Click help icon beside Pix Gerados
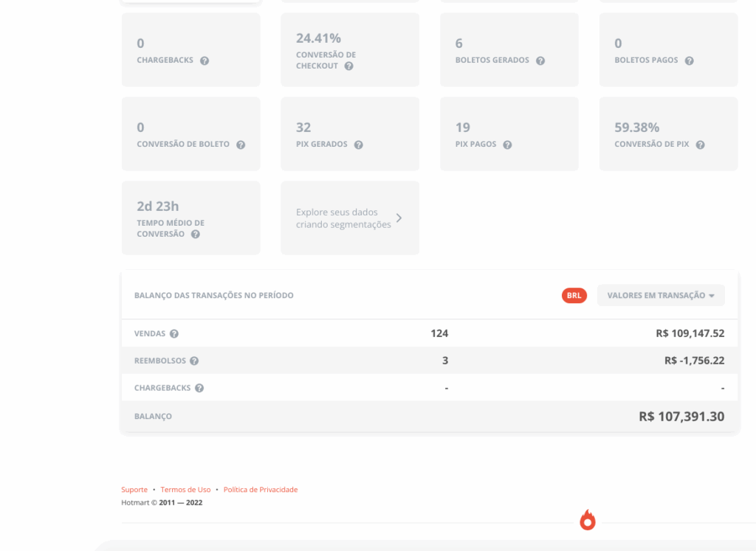756x551 pixels. (358, 145)
